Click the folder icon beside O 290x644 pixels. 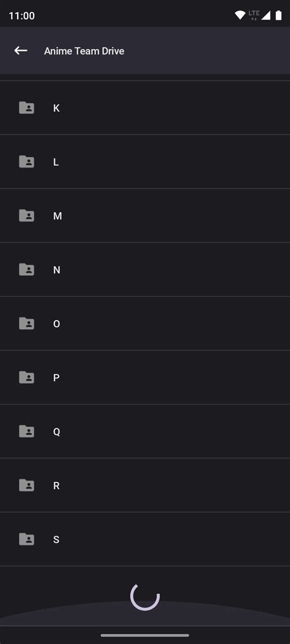point(27,324)
